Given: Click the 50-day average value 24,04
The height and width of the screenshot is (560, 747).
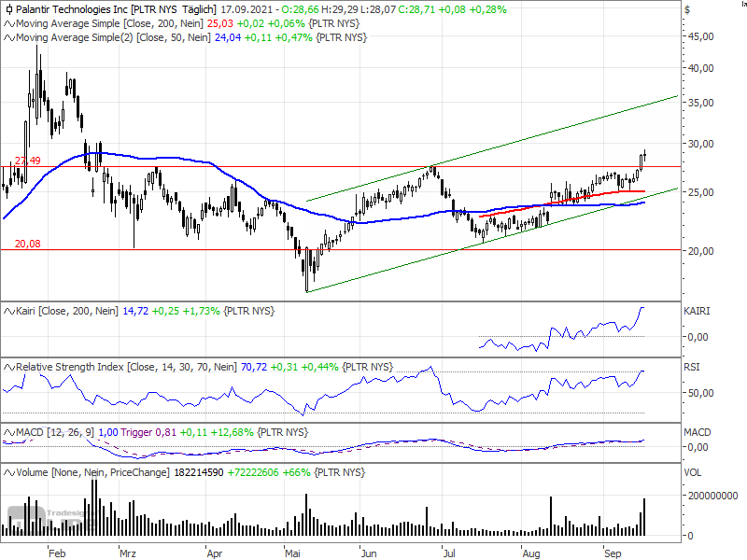Looking at the screenshot, I should [x=228, y=37].
